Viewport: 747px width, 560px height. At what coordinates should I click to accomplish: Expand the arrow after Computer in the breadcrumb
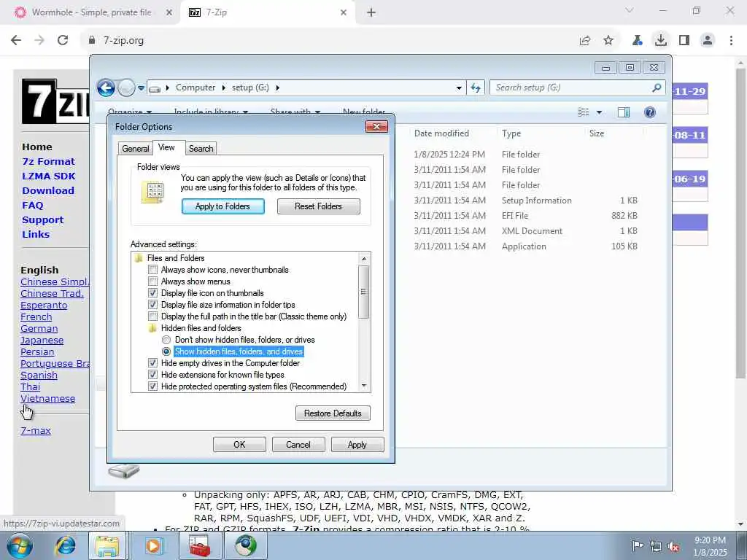click(x=223, y=87)
